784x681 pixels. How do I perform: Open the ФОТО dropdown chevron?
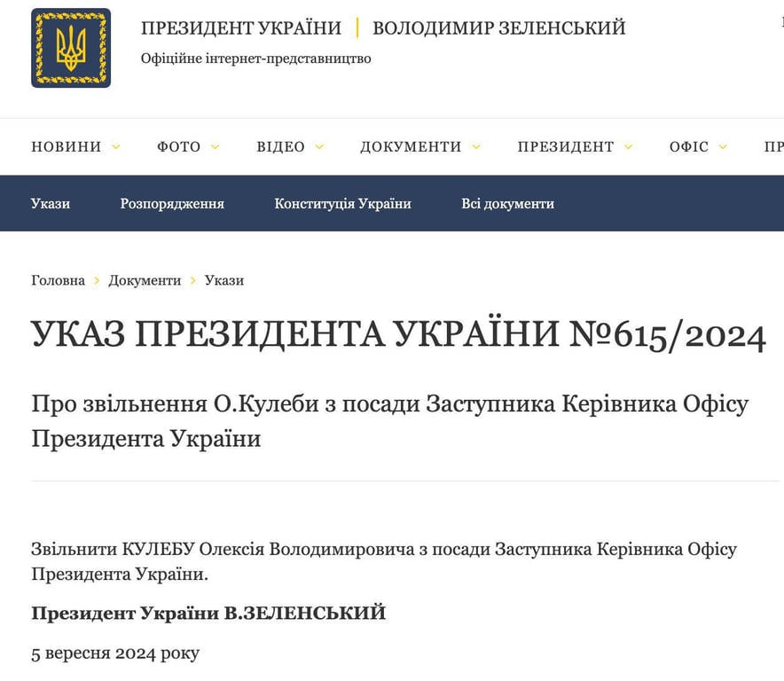click(x=216, y=147)
